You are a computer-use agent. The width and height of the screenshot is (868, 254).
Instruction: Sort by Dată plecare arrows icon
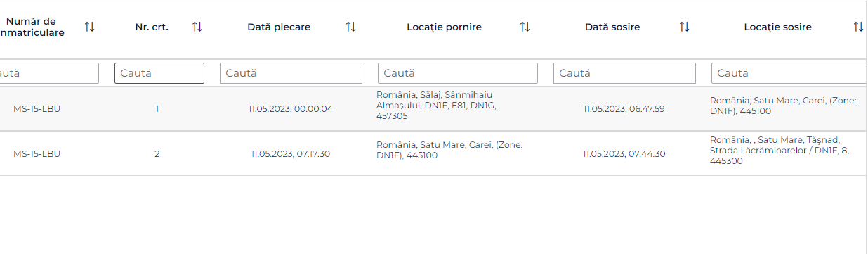[x=350, y=27]
